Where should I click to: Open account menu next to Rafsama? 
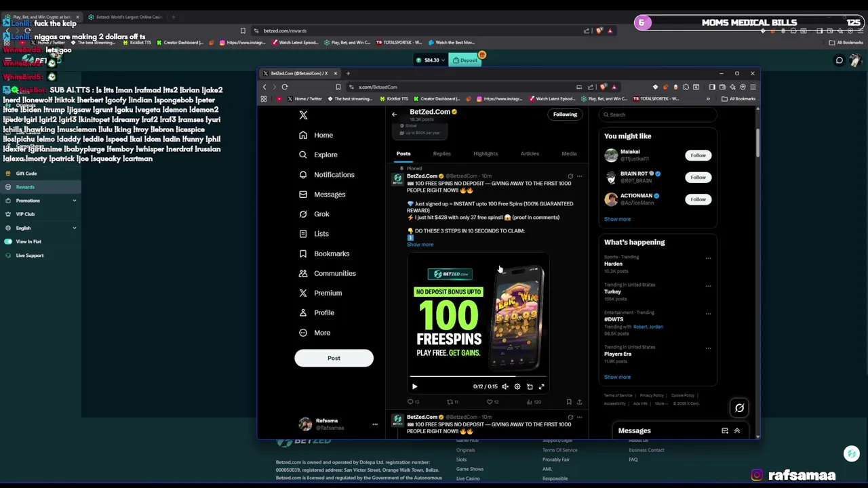374,424
